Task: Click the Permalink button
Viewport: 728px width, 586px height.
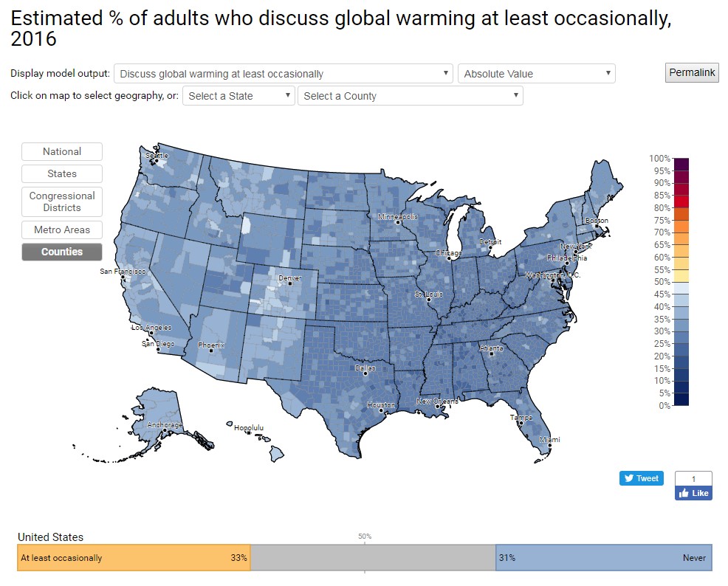Action: coord(691,72)
